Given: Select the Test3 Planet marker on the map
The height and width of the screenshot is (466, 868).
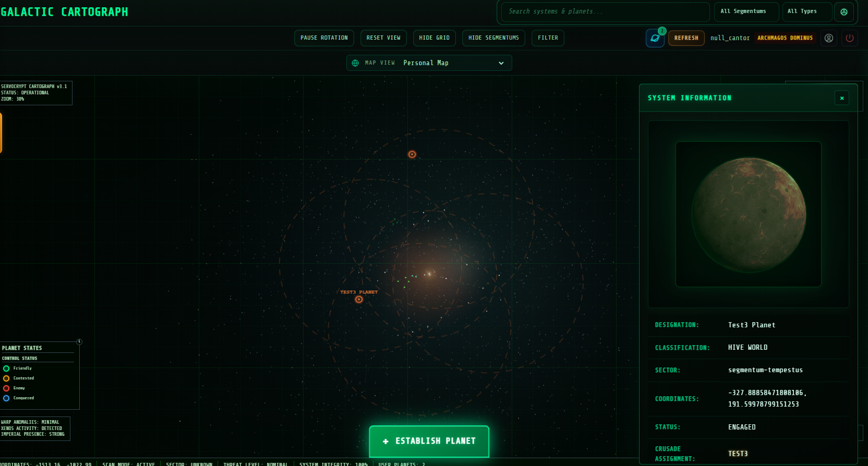Looking at the screenshot, I should [359, 299].
